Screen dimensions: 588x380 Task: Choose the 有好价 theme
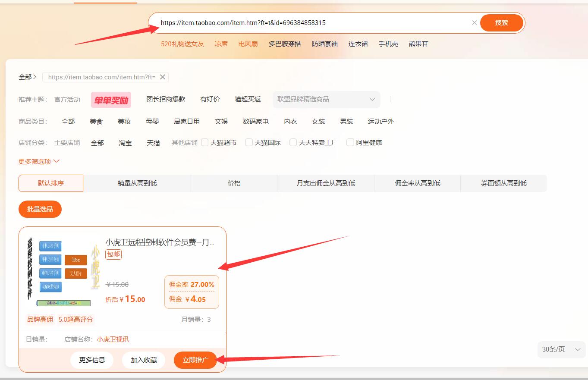point(210,99)
